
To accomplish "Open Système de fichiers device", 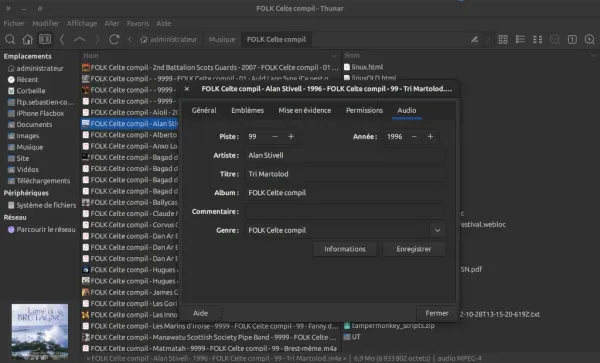I will (42, 205).
